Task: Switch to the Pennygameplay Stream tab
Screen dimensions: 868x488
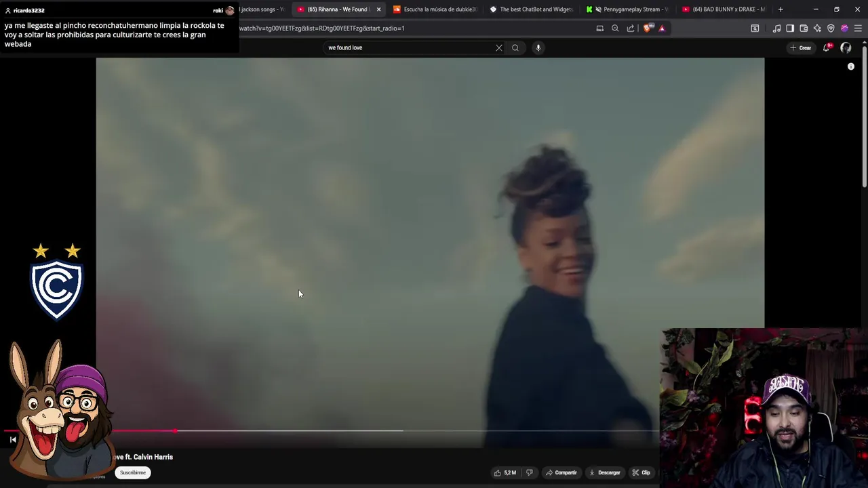Action: click(628, 9)
